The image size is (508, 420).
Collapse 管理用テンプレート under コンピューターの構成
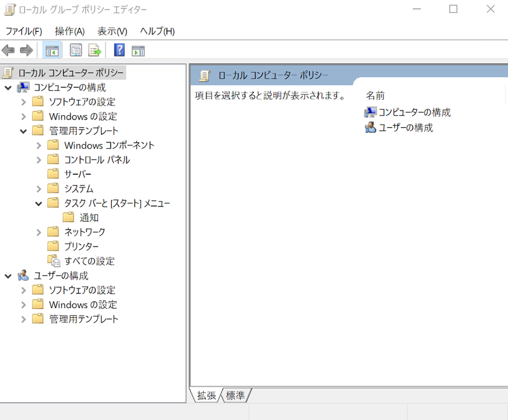[23, 132]
